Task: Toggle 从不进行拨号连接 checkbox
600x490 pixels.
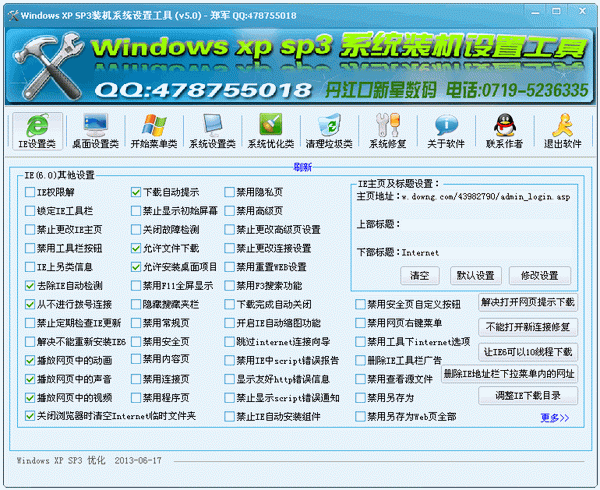Action: coord(30,304)
